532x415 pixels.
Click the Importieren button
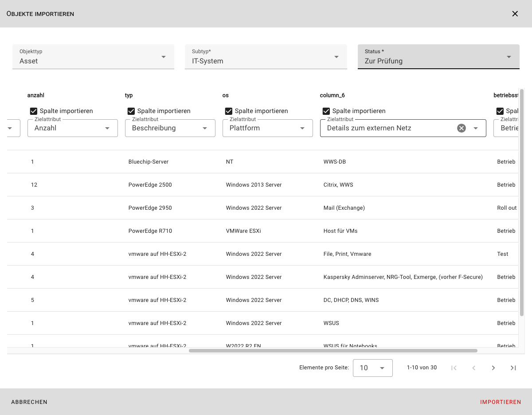click(x=501, y=402)
